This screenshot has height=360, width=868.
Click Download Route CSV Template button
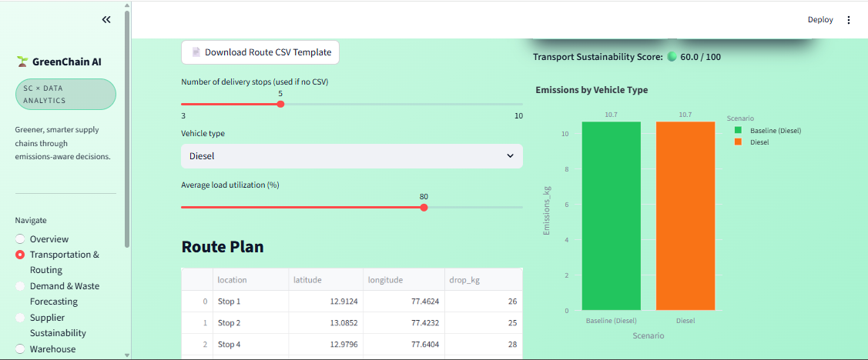260,52
